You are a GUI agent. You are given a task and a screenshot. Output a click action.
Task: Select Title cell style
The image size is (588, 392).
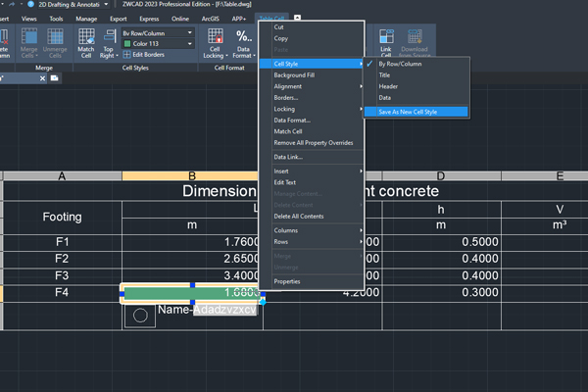416,75
